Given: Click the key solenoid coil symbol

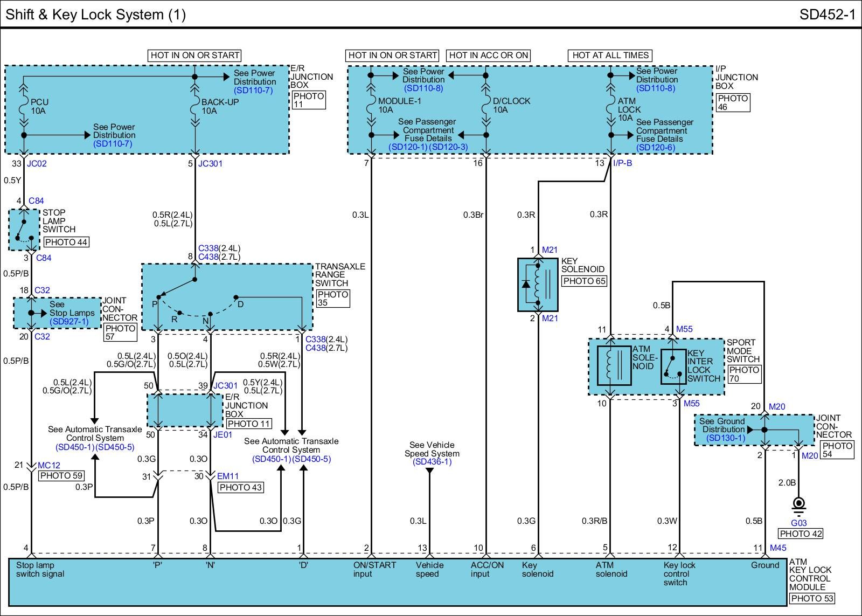Looking at the screenshot, I should (538, 284).
